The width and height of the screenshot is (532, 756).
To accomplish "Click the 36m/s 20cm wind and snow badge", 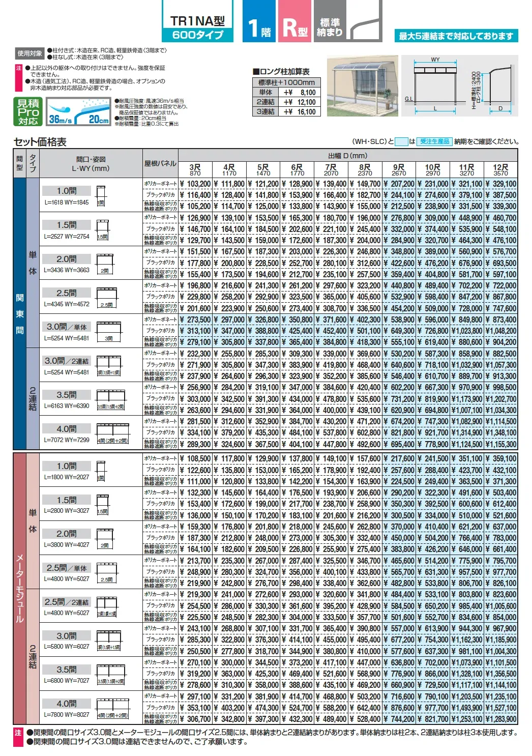I will (79, 111).
